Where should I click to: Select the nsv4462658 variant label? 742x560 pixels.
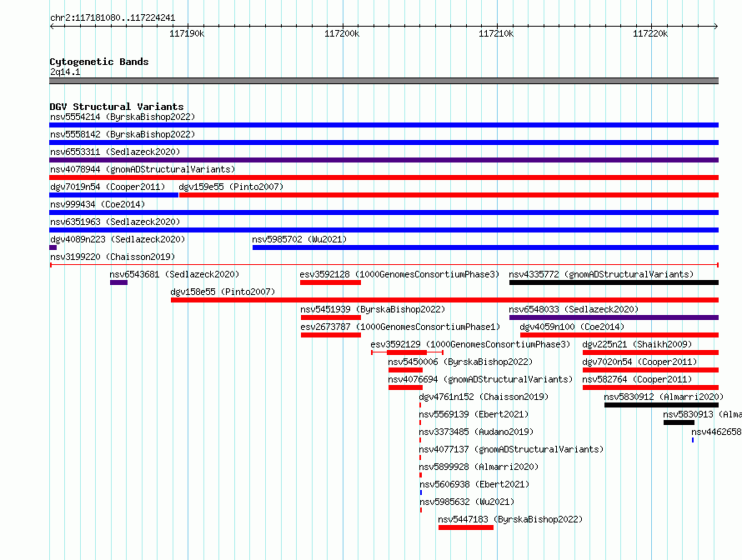click(x=716, y=432)
